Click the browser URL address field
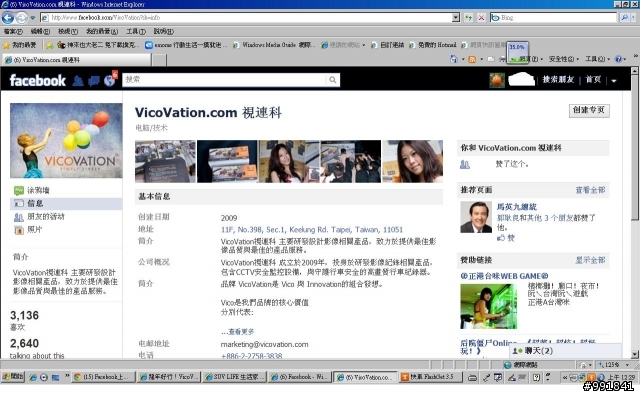Image resolution: width=640 pixels, height=394 pixels. pos(246,18)
